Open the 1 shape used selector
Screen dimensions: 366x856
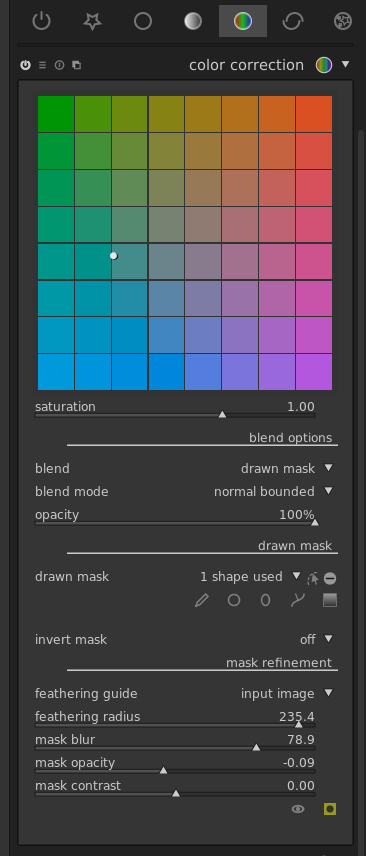(x=250, y=577)
